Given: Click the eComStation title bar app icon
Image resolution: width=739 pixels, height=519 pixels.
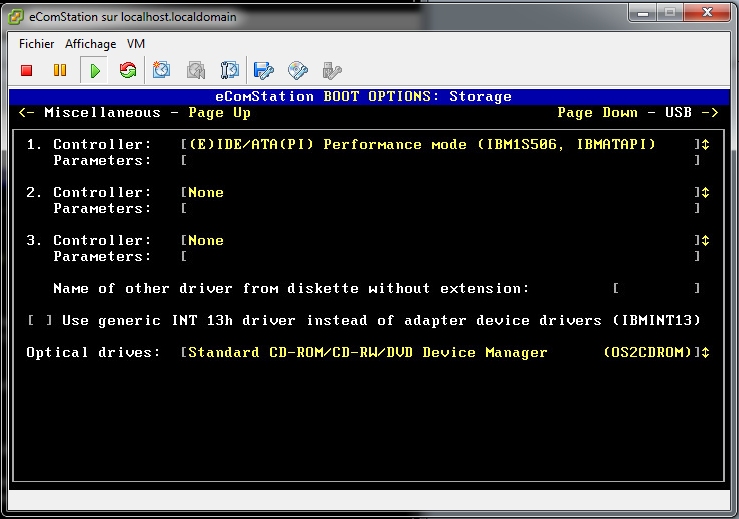Looking at the screenshot, I should tap(16, 17).
